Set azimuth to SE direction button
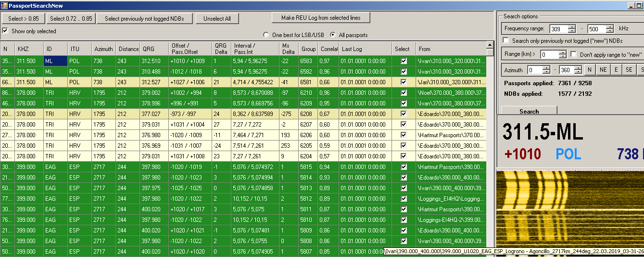The height and width of the screenshot is (257, 644). click(x=629, y=70)
